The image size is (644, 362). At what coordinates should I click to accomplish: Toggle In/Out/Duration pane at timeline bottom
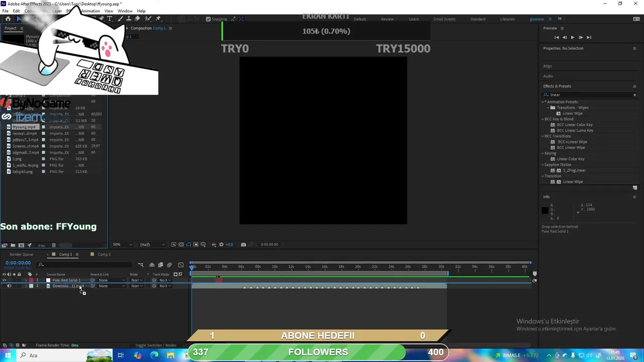[x=18, y=345]
